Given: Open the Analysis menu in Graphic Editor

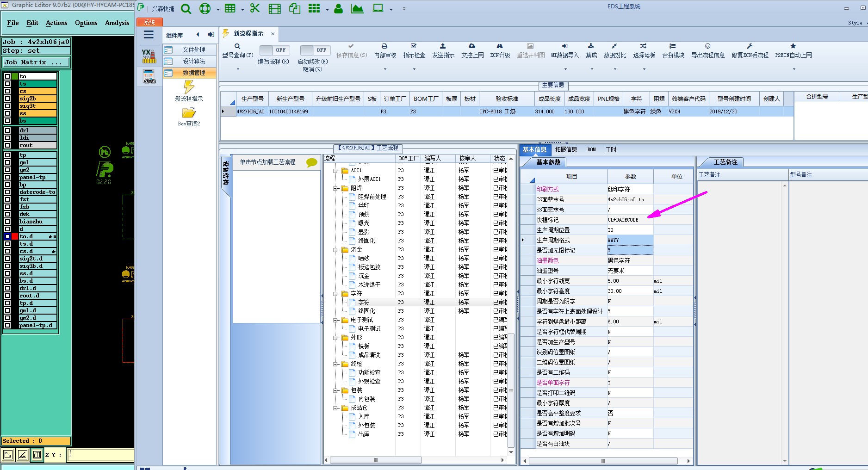Looking at the screenshot, I should (x=117, y=23).
